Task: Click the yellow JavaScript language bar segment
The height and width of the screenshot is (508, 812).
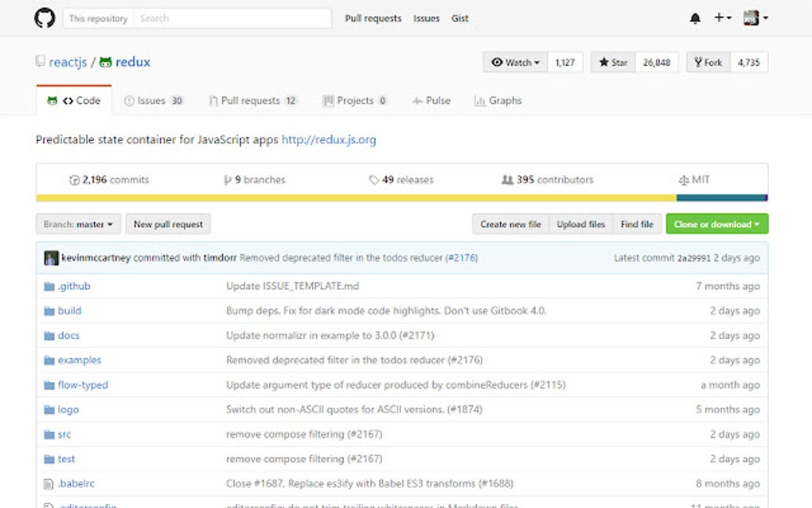Action: 357,197
